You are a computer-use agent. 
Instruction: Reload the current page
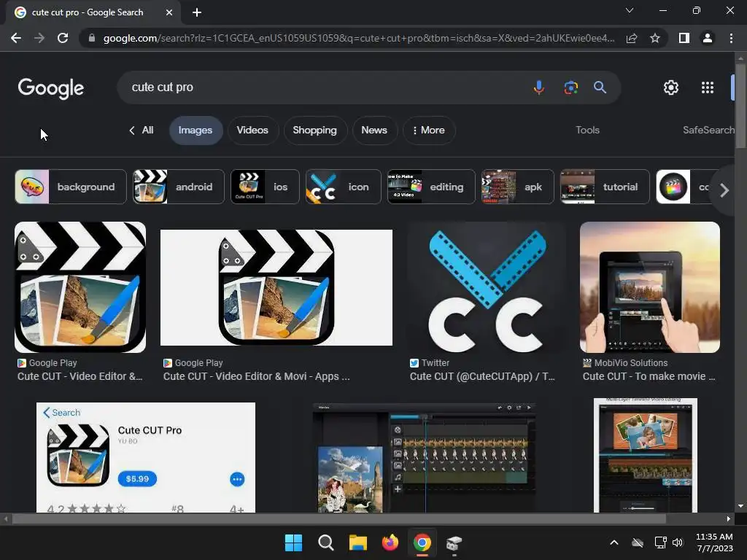[x=63, y=38]
